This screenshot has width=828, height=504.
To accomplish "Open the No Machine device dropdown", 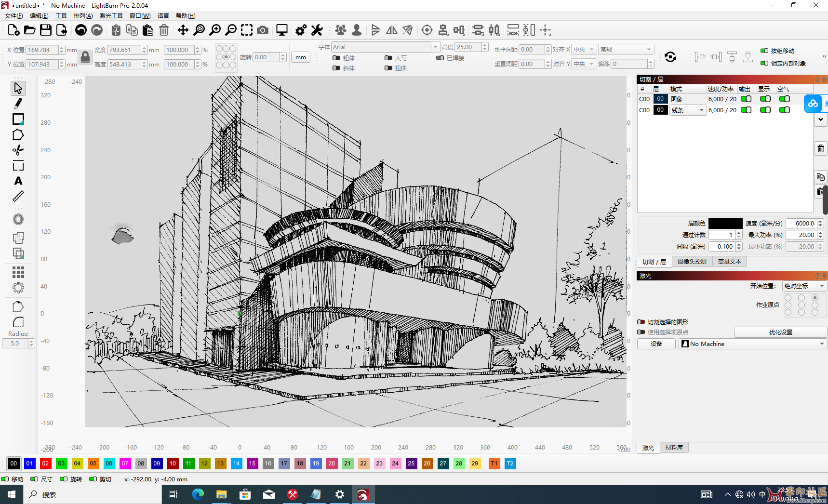I will coord(752,344).
